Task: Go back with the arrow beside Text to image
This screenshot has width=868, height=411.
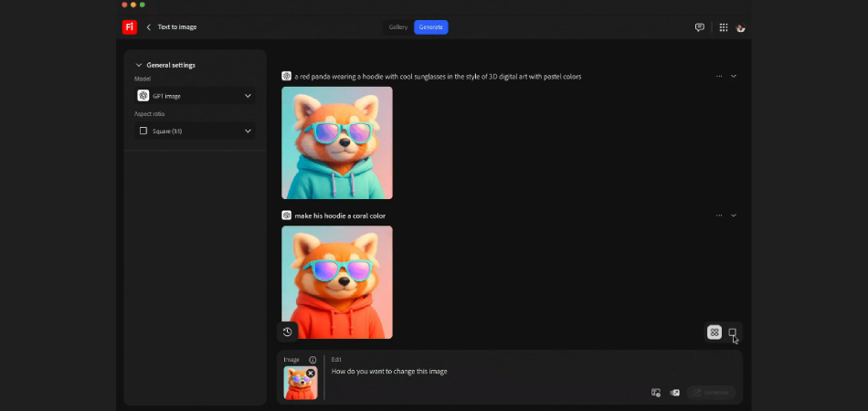Action: point(148,27)
